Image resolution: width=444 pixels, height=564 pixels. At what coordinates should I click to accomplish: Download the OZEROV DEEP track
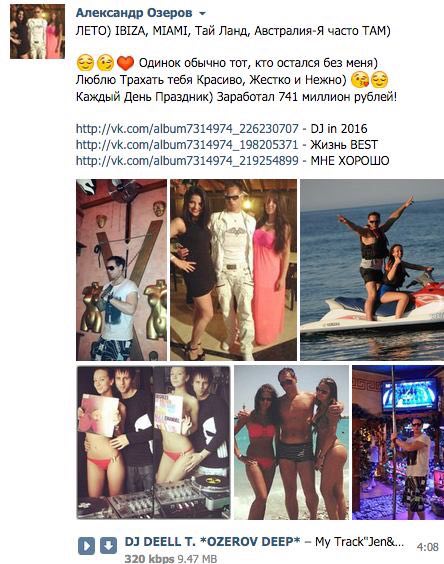click(108, 546)
